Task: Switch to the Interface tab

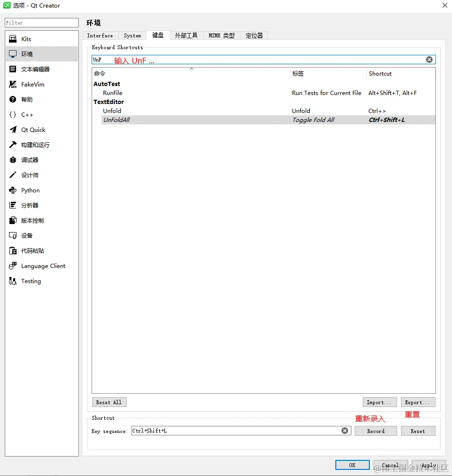Action: (x=100, y=35)
